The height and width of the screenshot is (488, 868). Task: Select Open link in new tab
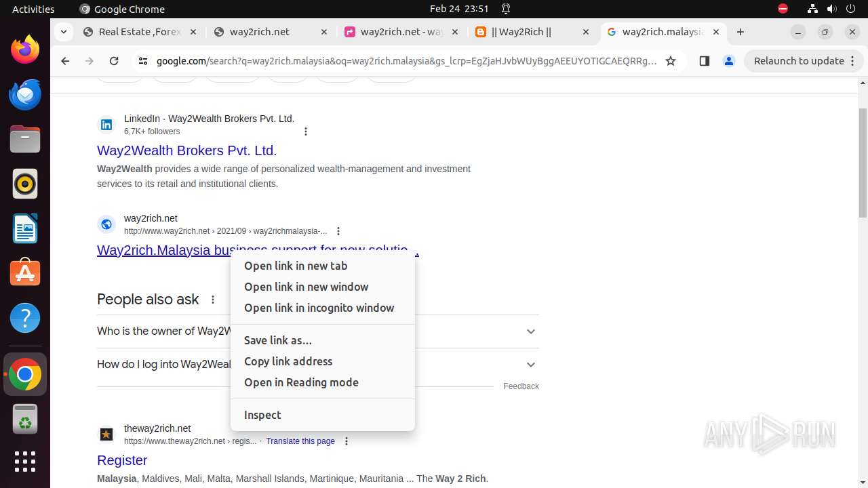click(323, 266)
